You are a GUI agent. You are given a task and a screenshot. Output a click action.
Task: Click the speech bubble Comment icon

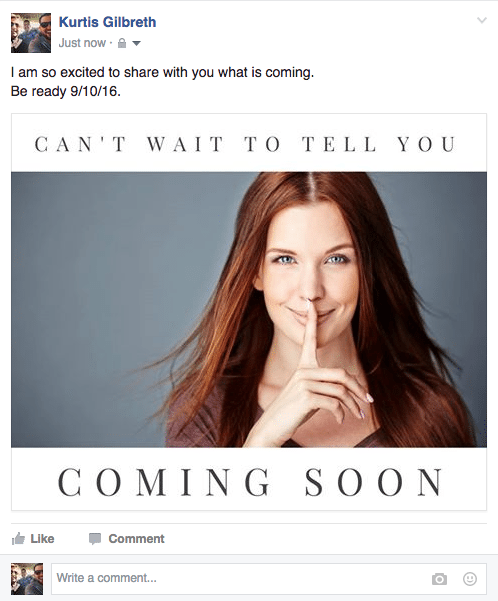coord(95,539)
